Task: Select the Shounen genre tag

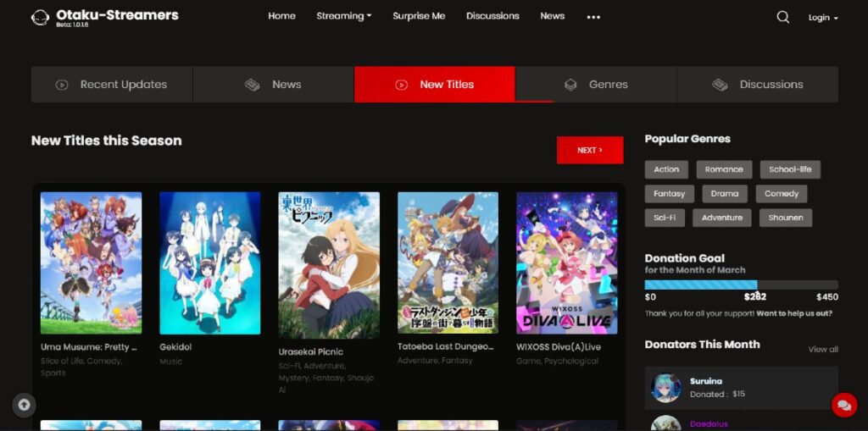Action: [786, 218]
